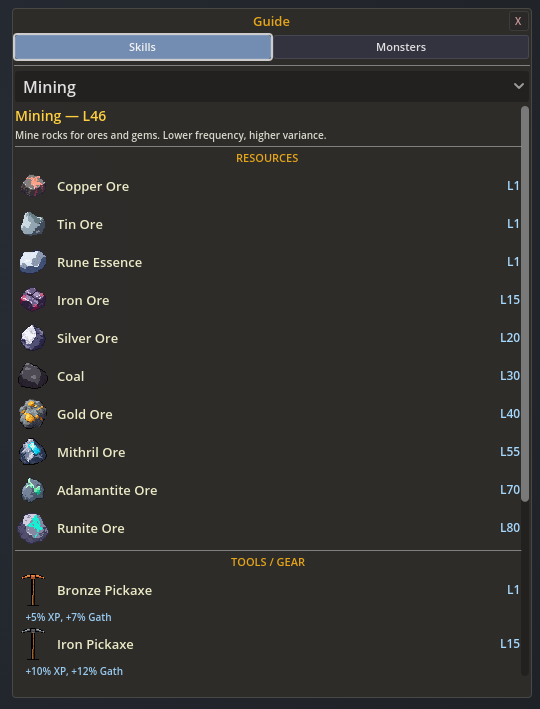Click the Silver Ore icon
Viewport: 540px width, 709px height.
[33, 338]
